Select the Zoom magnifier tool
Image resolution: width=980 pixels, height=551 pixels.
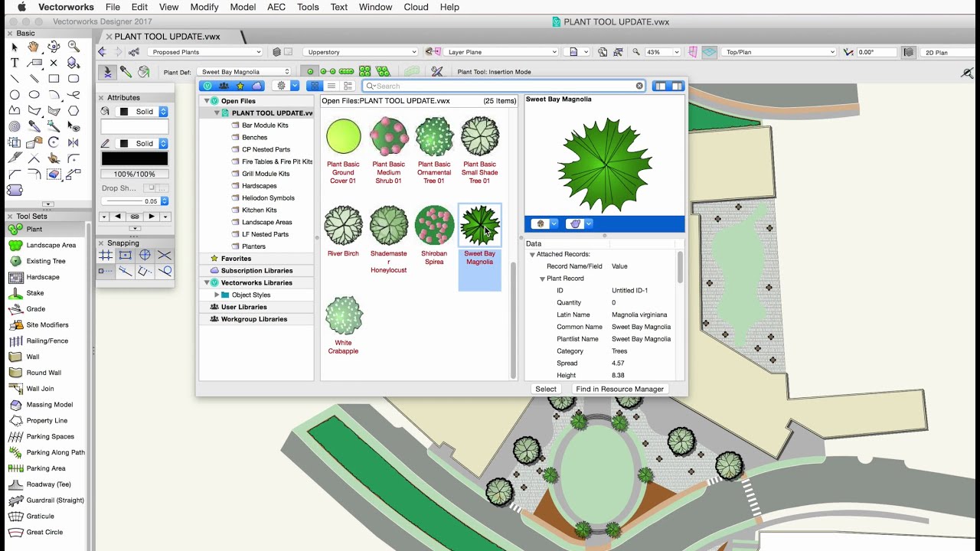[73, 47]
